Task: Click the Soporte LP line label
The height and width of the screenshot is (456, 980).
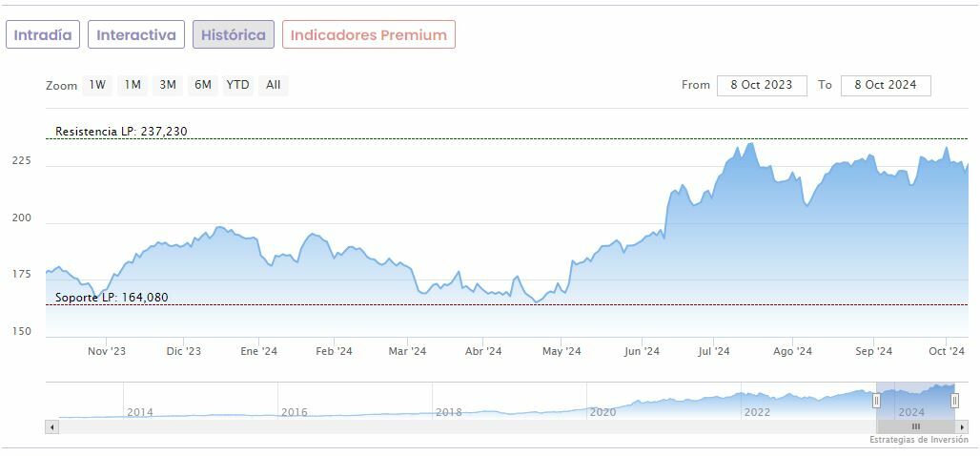Action: point(112,298)
